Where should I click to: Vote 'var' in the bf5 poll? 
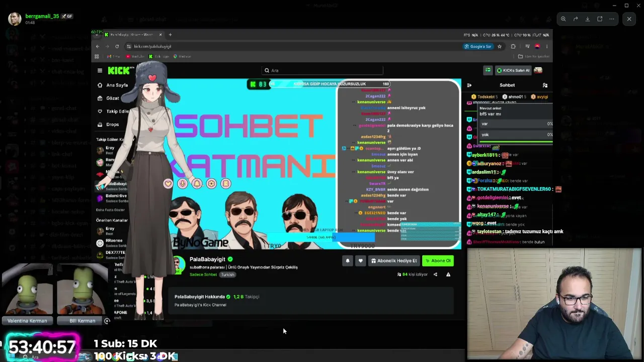pos(516,124)
